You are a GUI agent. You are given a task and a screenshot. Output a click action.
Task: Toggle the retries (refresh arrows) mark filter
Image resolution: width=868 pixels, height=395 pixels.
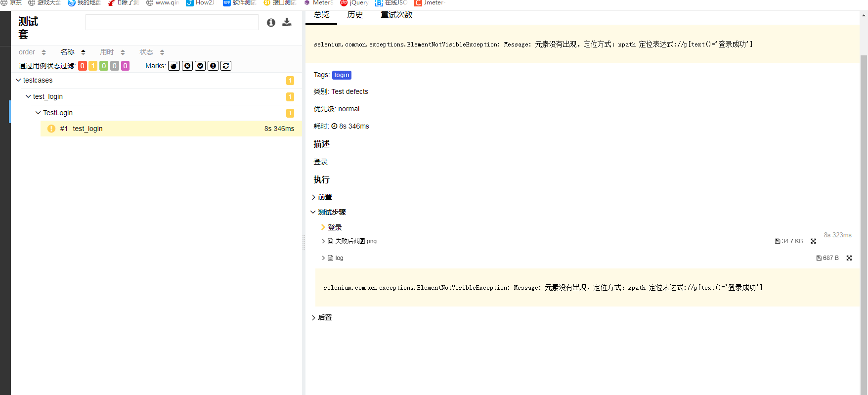click(x=226, y=66)
